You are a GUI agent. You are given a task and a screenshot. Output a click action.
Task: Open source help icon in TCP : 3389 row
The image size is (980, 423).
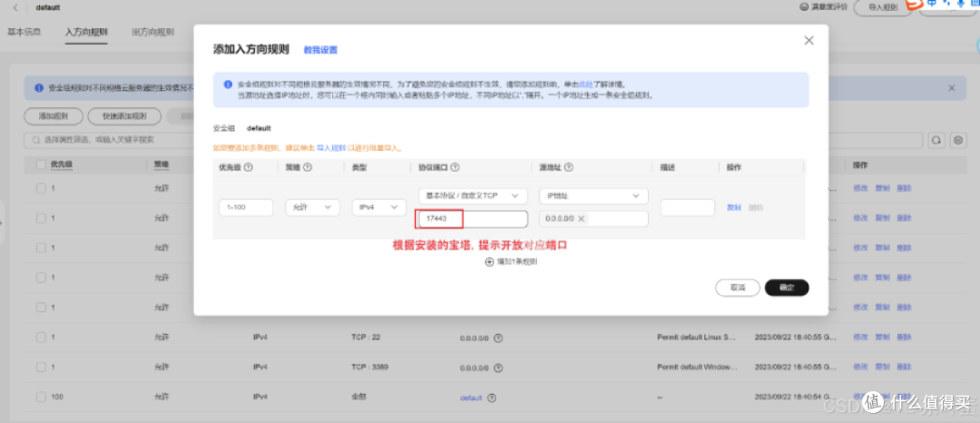[498, 368]
